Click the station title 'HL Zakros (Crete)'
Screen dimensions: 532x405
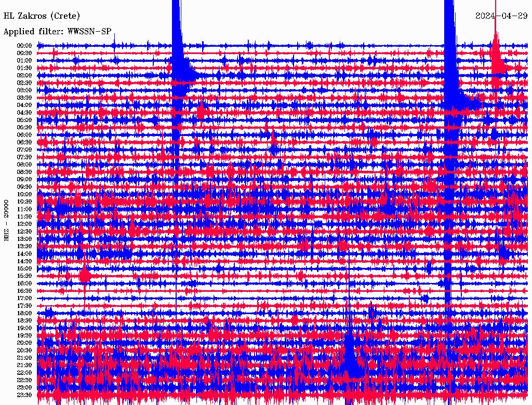pyautogui.click(x=42, y=16)
